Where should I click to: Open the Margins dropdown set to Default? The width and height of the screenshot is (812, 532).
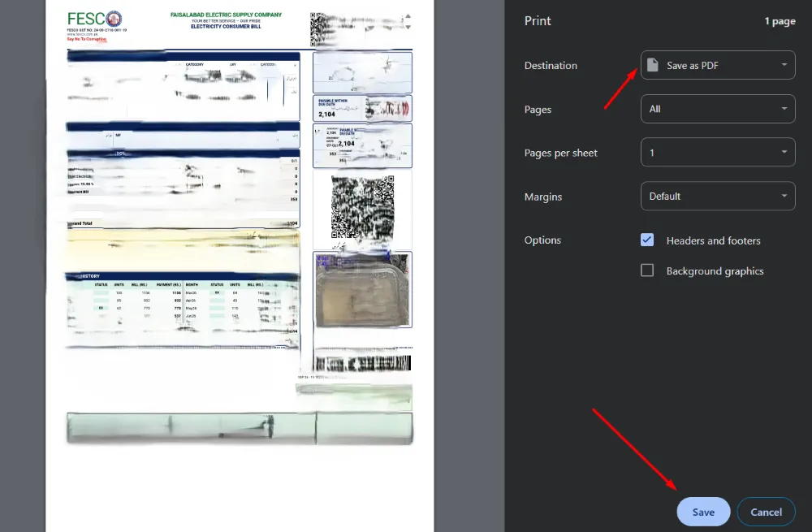[x=718, y=196]
